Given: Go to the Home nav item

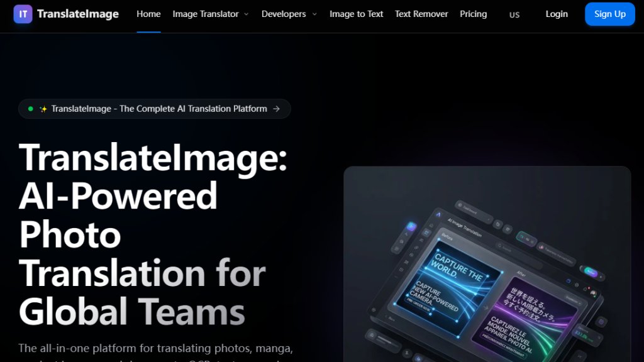Looking at the screenshot, I should pos(148,14).
